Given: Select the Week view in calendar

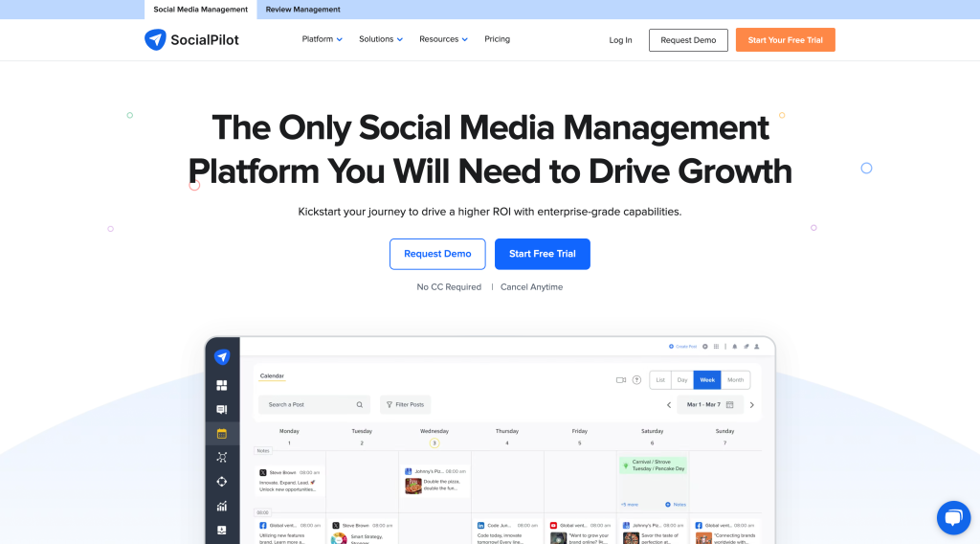Looking at the screenshot, I should pyautogui.click(x=707, y=380).
